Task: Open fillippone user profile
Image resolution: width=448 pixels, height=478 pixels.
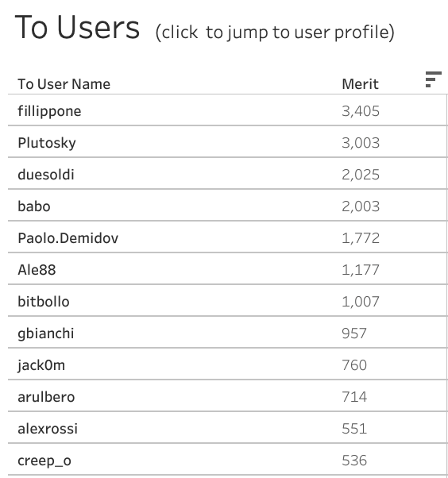Action: (49, 111)
